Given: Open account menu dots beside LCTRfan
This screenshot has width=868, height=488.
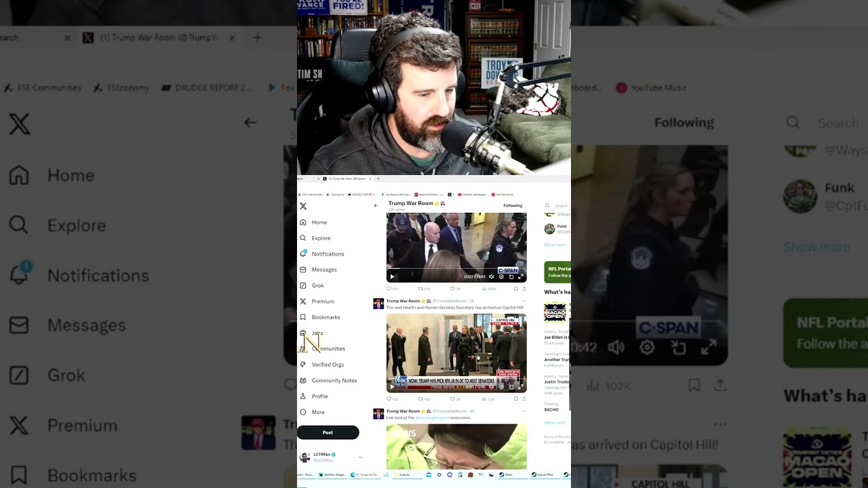Looking at the screenshot, I should tap(360, 457).
